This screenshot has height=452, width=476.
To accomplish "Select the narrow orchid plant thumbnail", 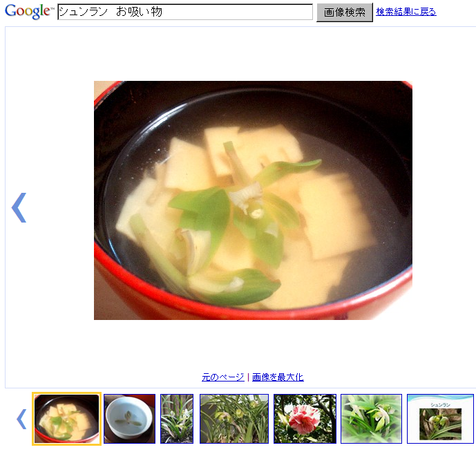I will [x=177, y=419].
